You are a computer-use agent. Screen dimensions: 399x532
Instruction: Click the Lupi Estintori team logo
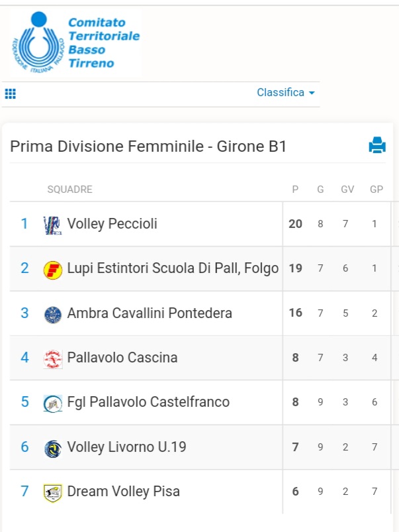click(x=53, y=270)
